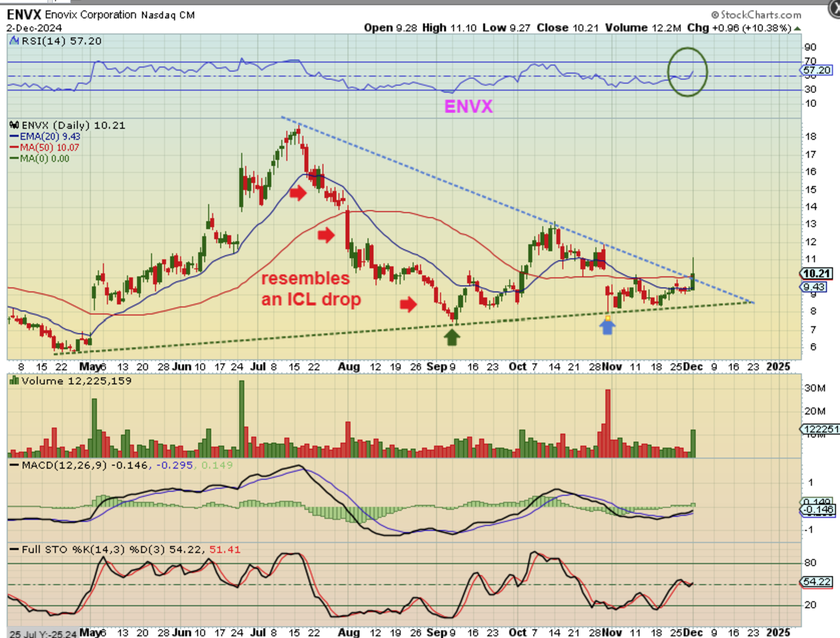This screenshot has width=840, height=638.
Task: Click the 13 level on the price axis
Action: click(811, 224)
